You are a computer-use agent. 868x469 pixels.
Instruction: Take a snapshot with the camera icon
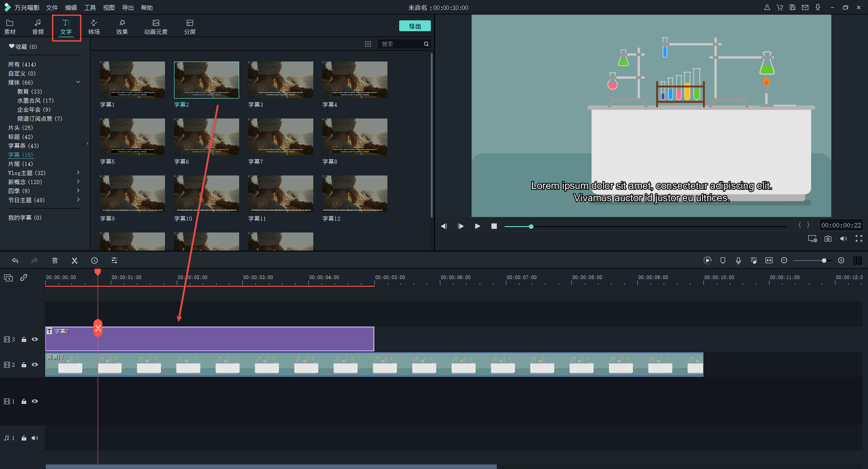tap(828, 239)
